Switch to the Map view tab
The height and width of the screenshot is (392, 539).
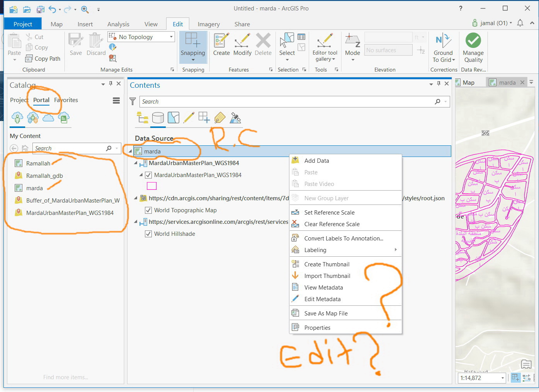click(468, 82)
